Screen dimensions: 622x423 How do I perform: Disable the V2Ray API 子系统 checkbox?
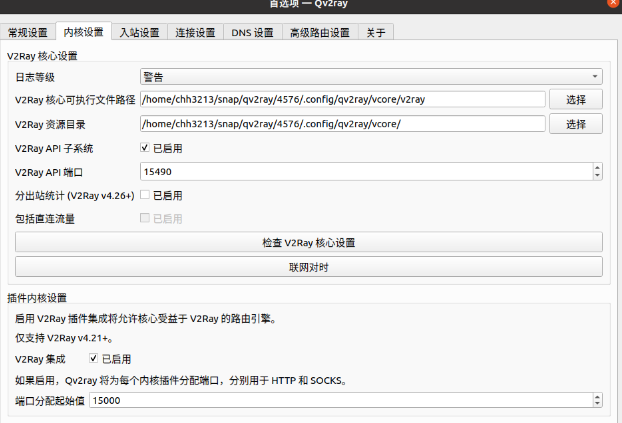145,148
